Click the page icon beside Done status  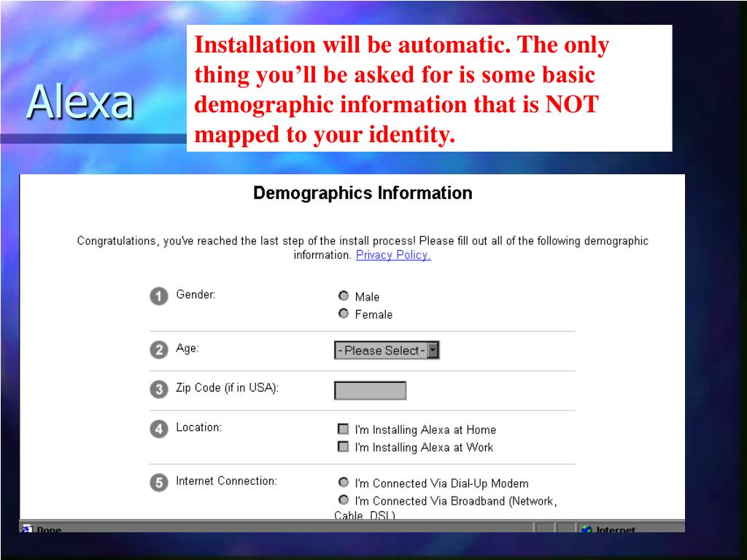point(27,529)
